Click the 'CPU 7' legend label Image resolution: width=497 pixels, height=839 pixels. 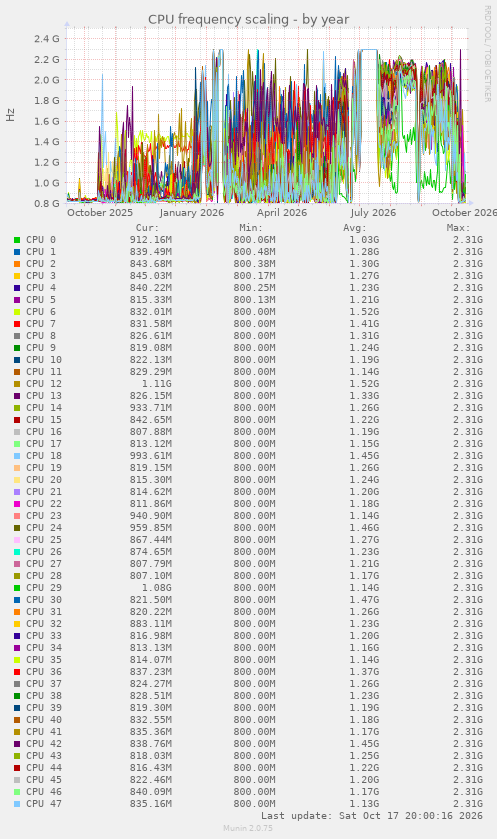[41, 324]
